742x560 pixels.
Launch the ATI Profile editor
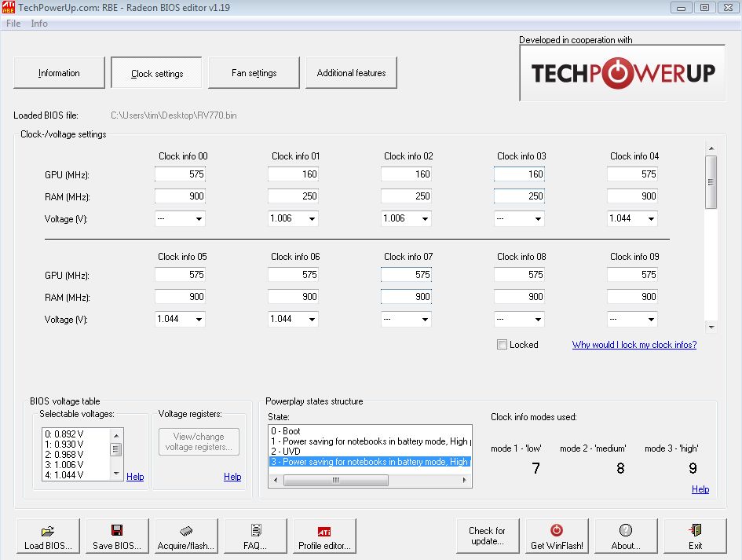pyautogui.click(x=324, y=536)
